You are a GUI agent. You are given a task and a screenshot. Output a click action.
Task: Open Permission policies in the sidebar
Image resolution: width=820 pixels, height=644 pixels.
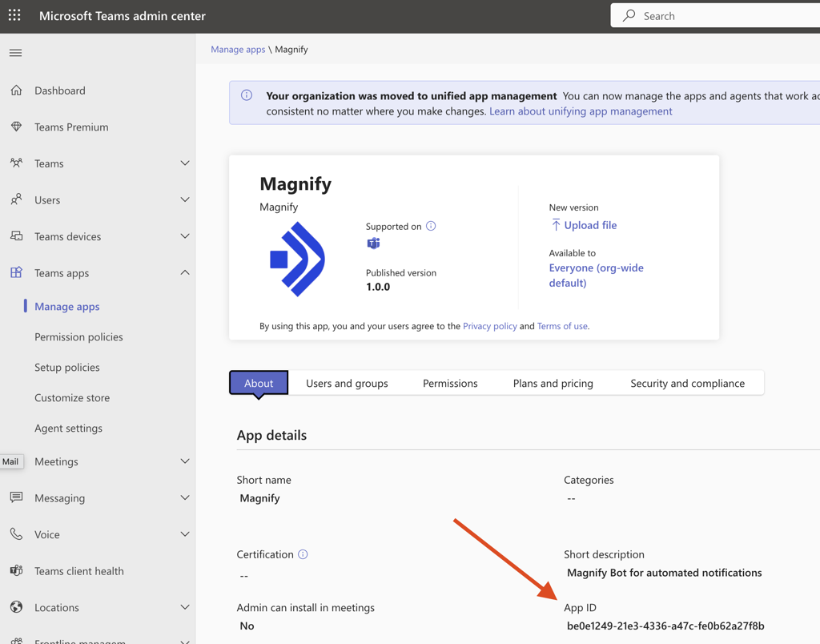[78, 337]
